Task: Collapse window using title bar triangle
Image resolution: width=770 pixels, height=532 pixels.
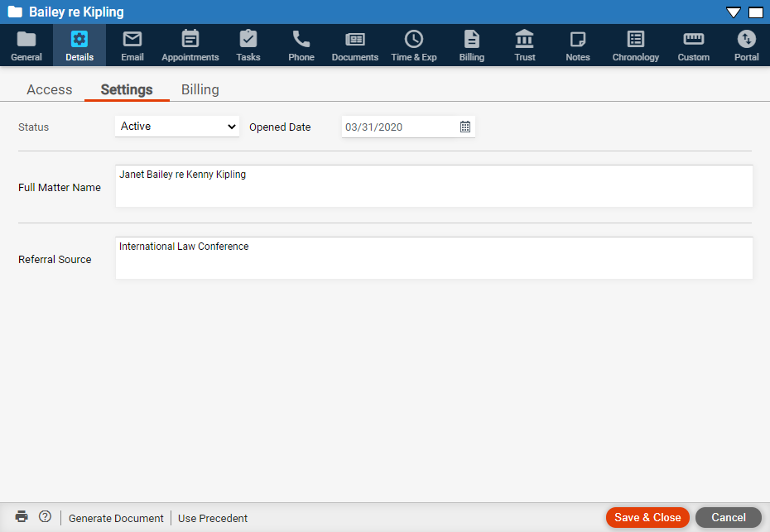Action: pos(734,12)
